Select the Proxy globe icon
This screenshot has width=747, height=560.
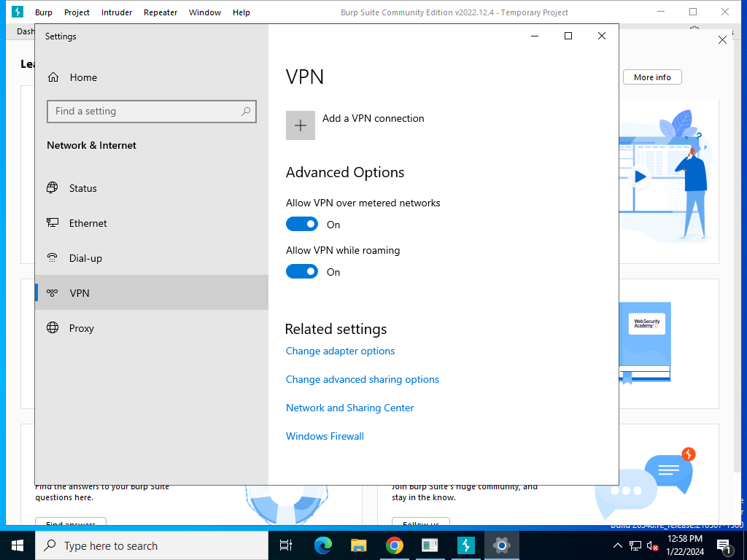point(53,327)
